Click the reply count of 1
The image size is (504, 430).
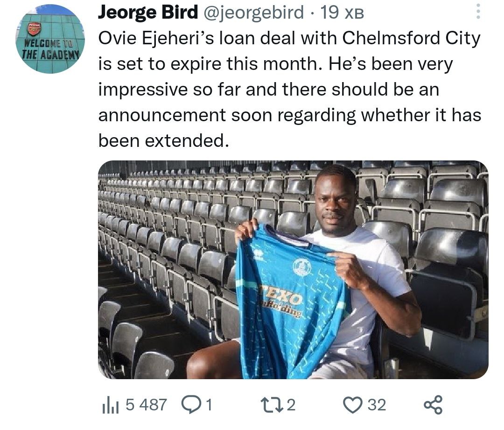tap(209, 405)
